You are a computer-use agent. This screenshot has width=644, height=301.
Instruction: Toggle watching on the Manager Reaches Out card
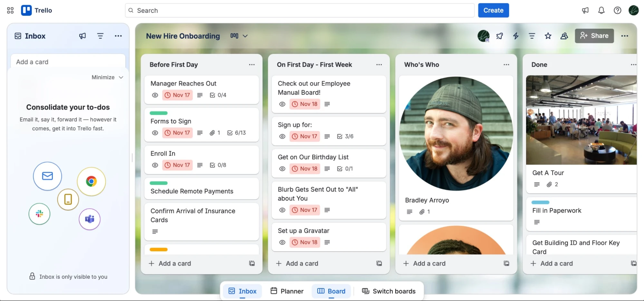pyautogui.click(x=155, y=95)
